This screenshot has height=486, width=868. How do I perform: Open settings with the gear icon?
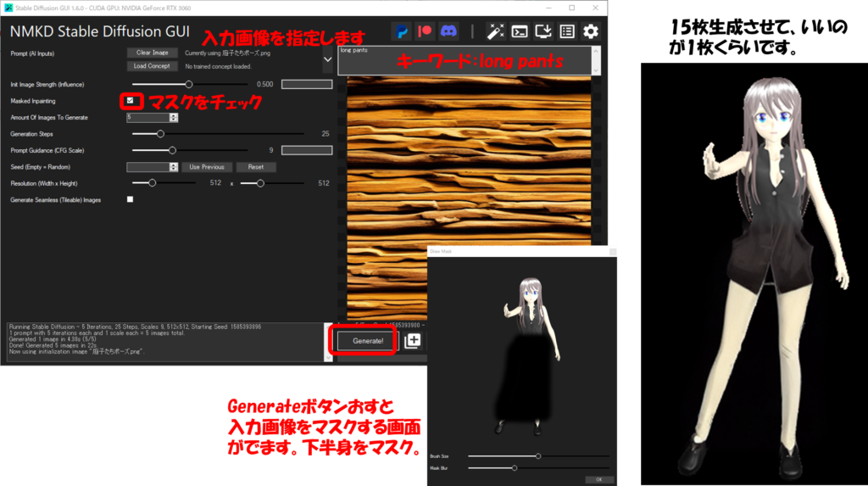pyautogui.click(x=591, y=31)
